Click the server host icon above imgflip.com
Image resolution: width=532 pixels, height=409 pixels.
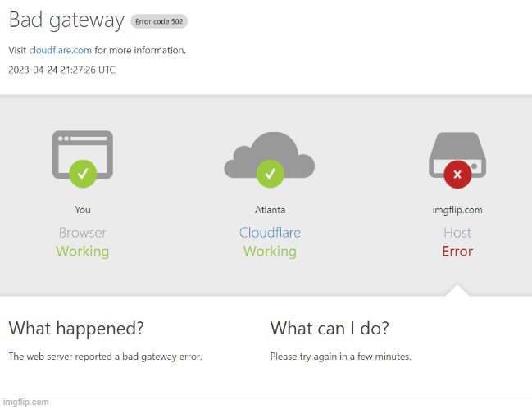pos(457,155)
